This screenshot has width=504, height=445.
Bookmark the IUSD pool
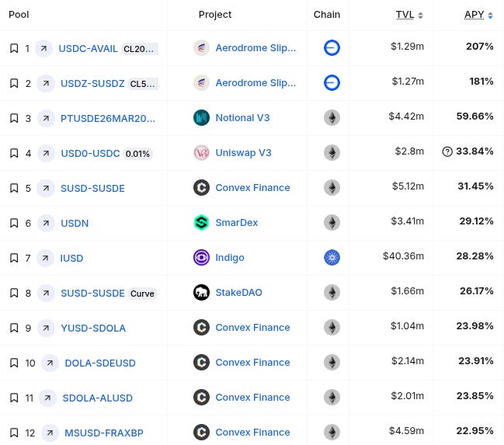tap(14, 258)
